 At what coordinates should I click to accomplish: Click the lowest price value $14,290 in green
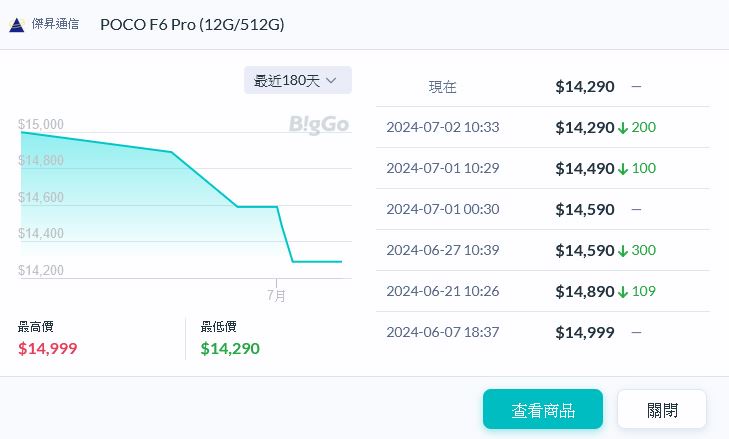[x=230, y=348]
